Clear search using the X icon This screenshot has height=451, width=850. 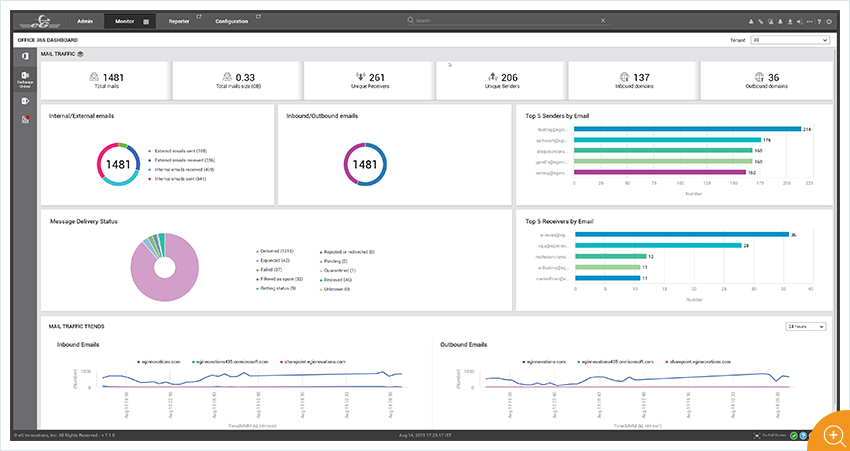(603, 20)
